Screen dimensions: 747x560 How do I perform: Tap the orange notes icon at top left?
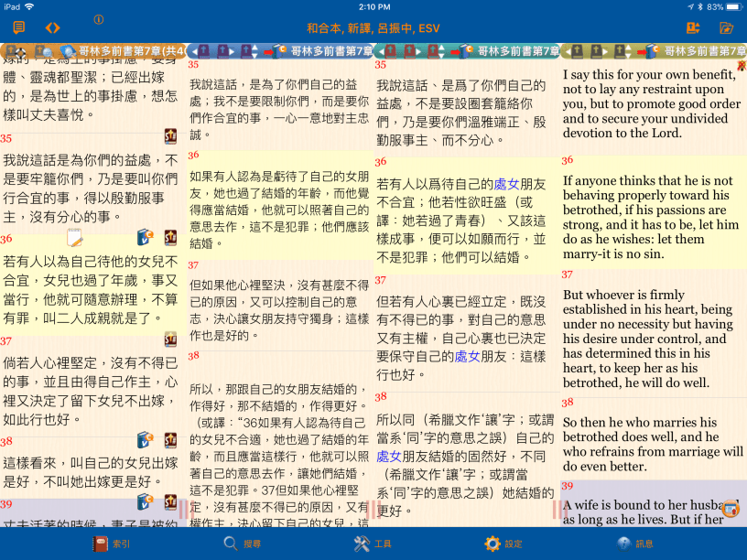[19, 28]
